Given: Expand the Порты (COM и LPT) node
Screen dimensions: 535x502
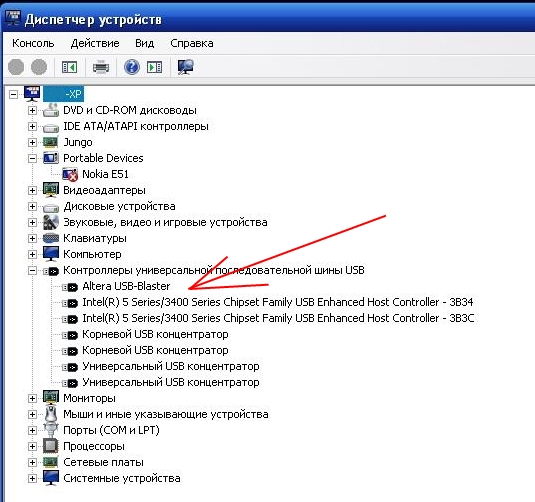Looking at the screenshot, I should click(32, 431).
